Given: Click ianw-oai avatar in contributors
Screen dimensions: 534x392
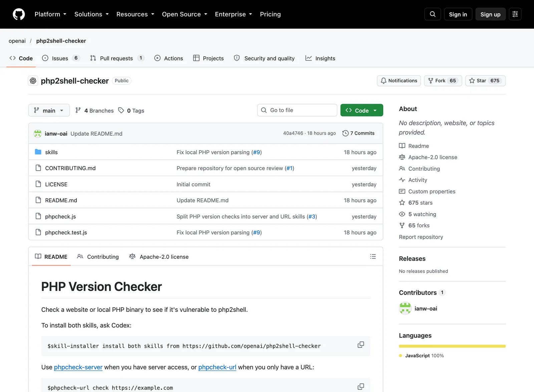Looking at the screenshot, I should 405,308.
